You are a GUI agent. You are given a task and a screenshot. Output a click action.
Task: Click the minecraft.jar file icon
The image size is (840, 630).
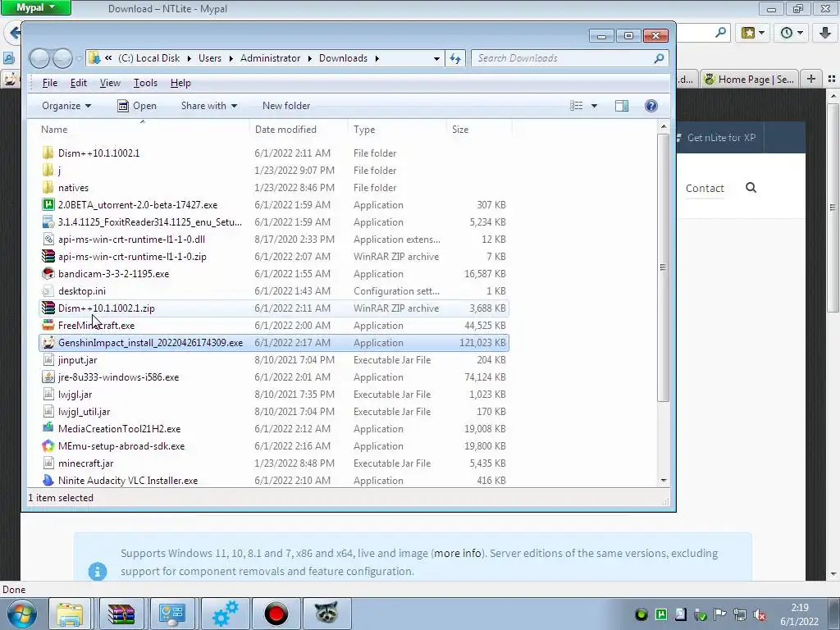(x=48, y=463)
